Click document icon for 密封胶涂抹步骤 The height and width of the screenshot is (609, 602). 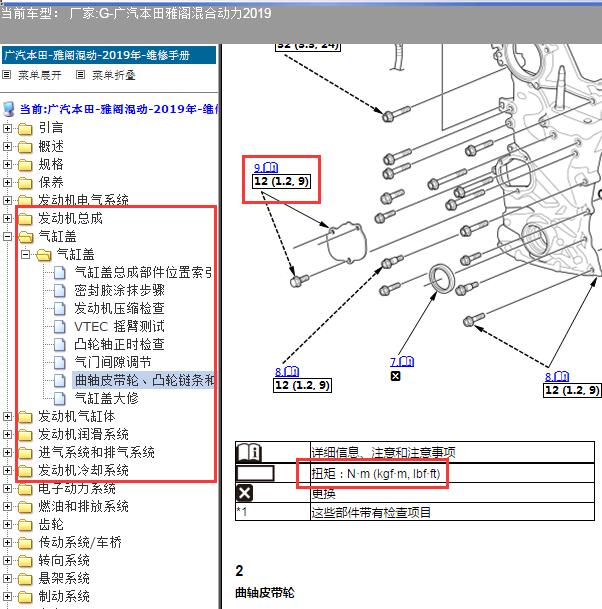click(x=59, y=291)
